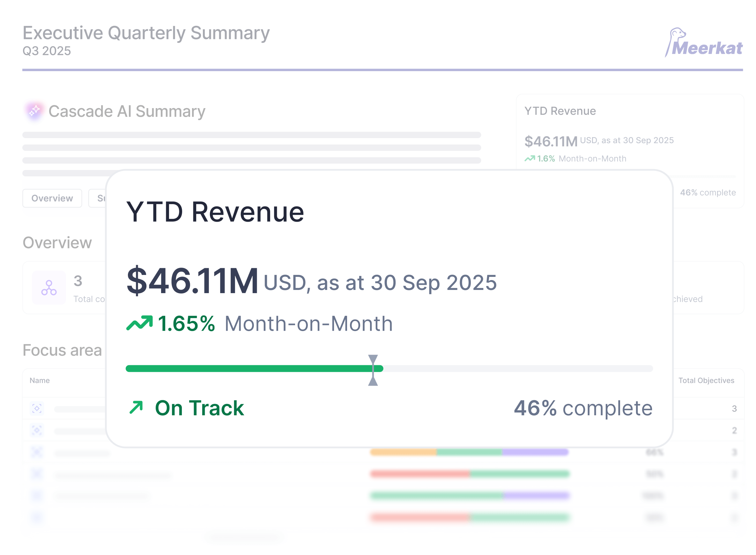Click the progress marker on revenue bar

pos(373,370)
